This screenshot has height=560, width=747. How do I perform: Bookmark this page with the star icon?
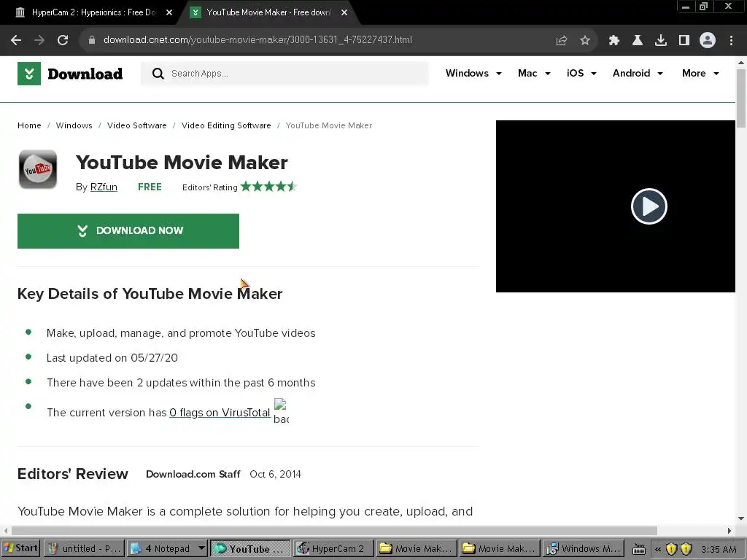[585, 41]
